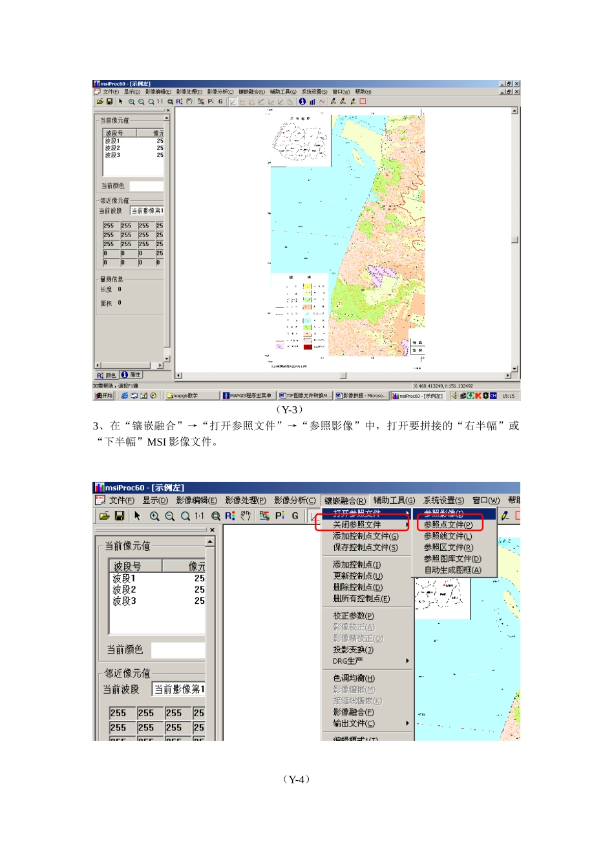
Task: Click the 波段号 column header in figure Y-4
Action: pos(136,566)
